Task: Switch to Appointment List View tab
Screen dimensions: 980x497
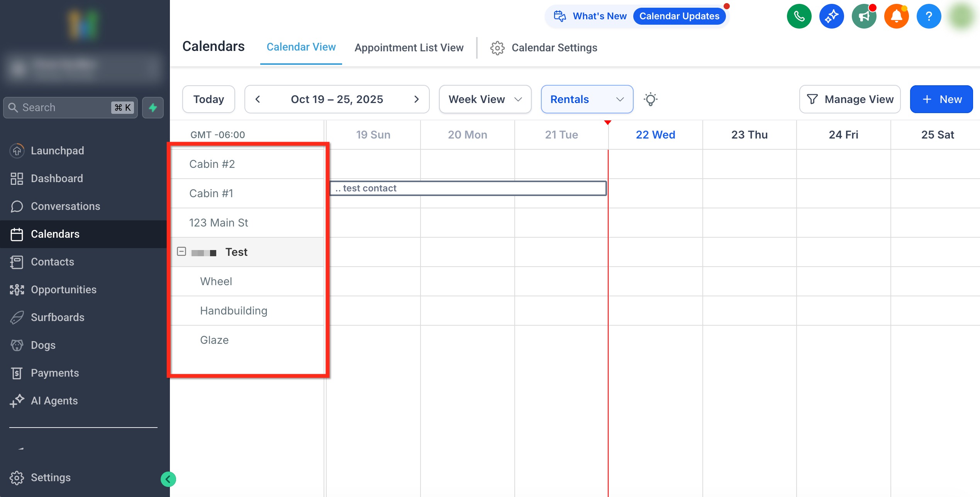Action: [409, 47]
